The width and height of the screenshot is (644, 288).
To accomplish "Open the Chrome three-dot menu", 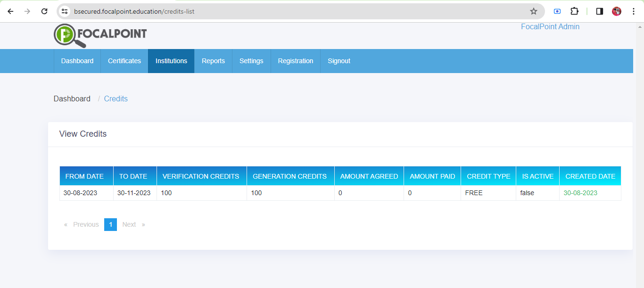I will 634,11.
